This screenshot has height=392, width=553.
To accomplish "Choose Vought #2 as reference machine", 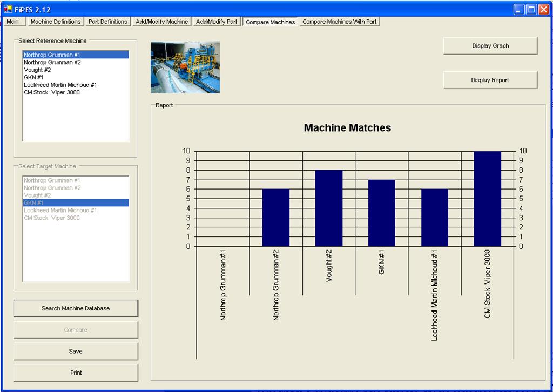I will (x=37, y=70).
